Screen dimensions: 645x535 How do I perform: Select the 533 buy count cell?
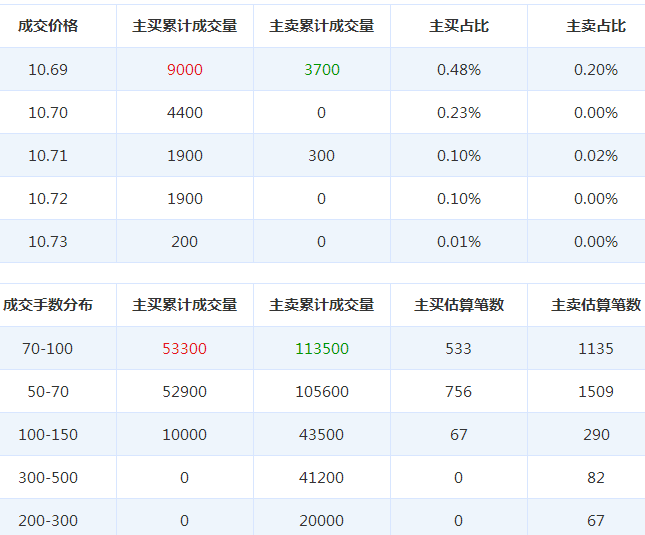[x=459, y=349]
